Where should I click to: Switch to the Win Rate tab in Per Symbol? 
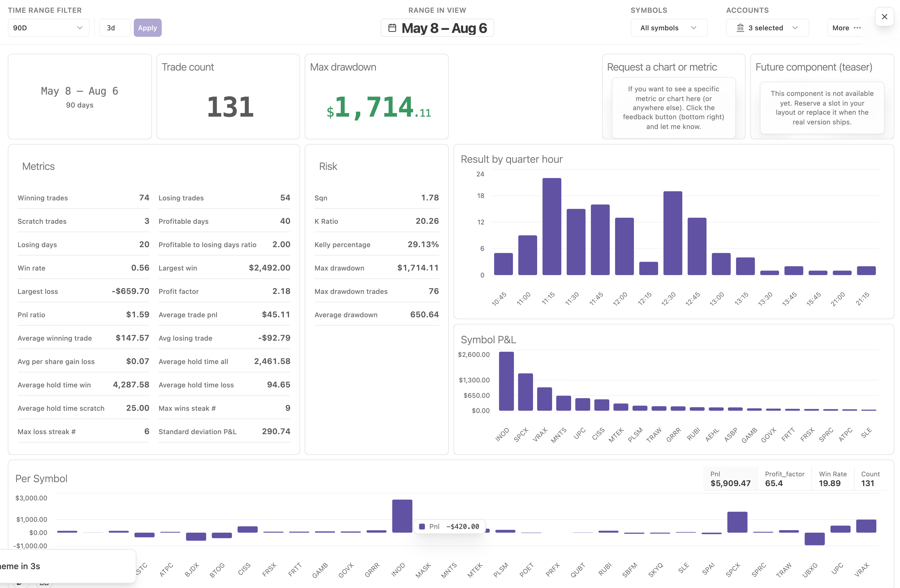coord(832,479)
